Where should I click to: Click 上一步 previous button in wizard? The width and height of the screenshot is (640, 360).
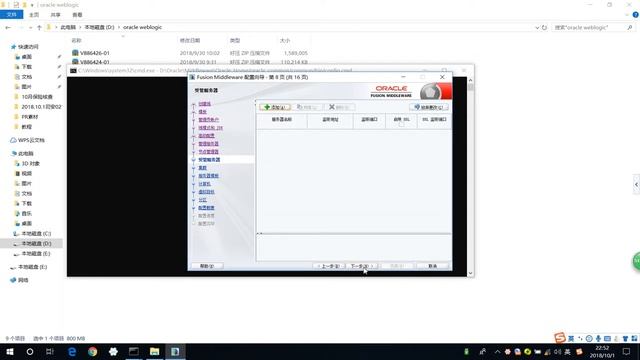coord(329,266)
